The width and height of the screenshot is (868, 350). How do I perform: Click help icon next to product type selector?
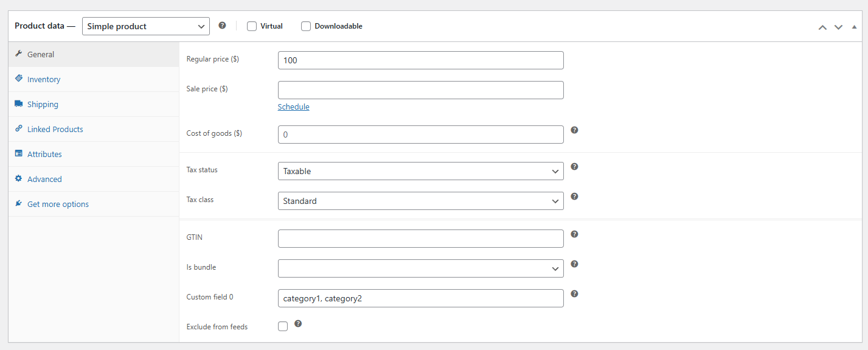222,26
